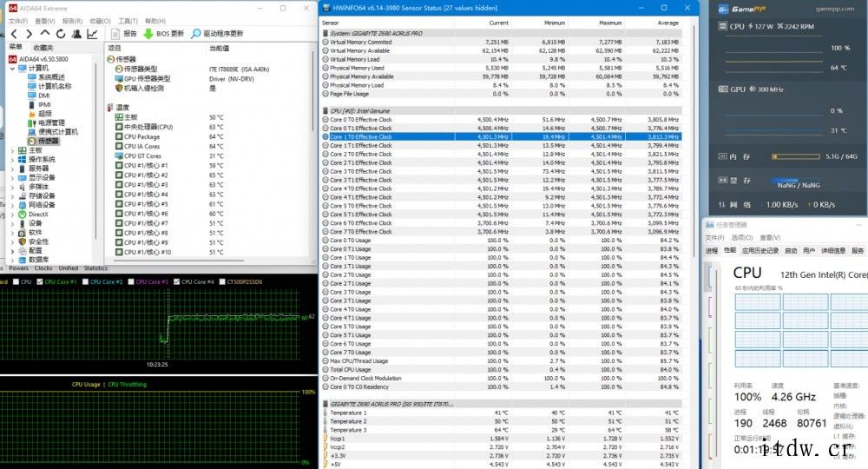
Task: Expand the 软件 tree node
Action: pyautogui.click(x=13, y=233)
